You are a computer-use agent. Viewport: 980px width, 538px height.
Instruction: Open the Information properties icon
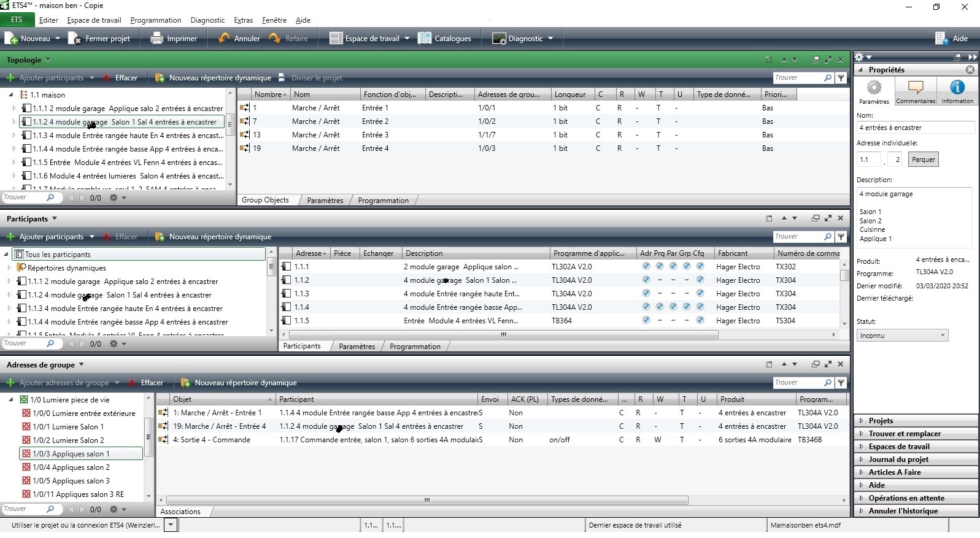(x=957, y=88)
